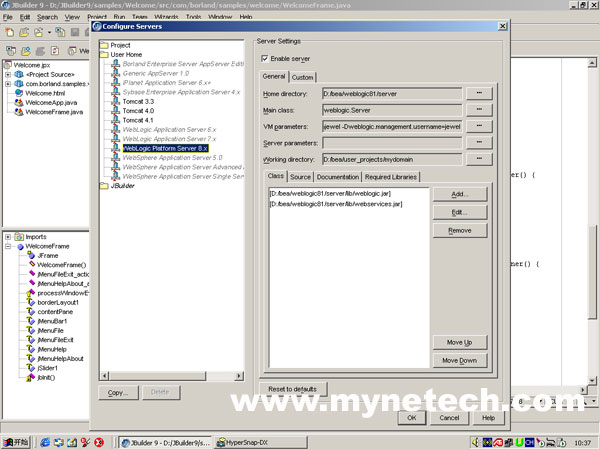Browse for Working directory
This screenshot has height=450, width=600.
point(479,159)
